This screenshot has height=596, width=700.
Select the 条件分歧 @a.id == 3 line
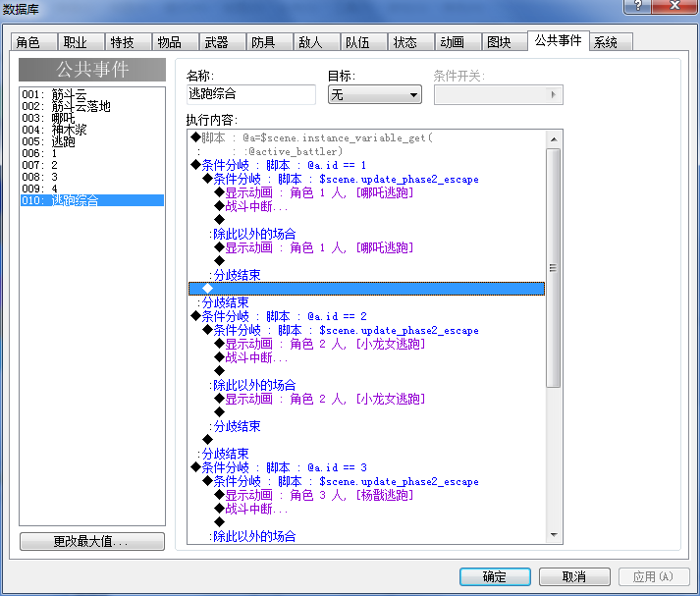366,468
